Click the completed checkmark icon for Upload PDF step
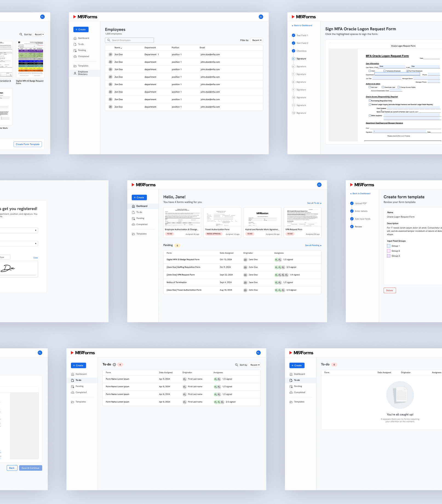This screenshot has height=504, width=442. (352, 203)
